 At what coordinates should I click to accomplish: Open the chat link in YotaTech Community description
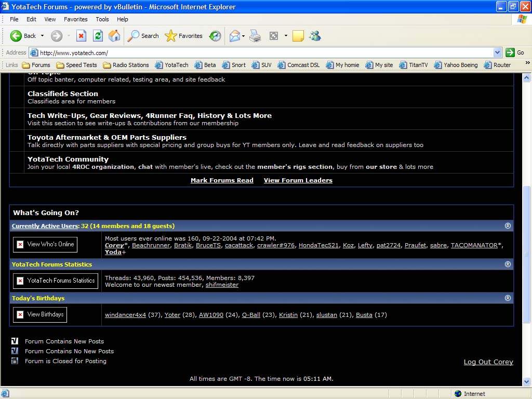[145, 167]
